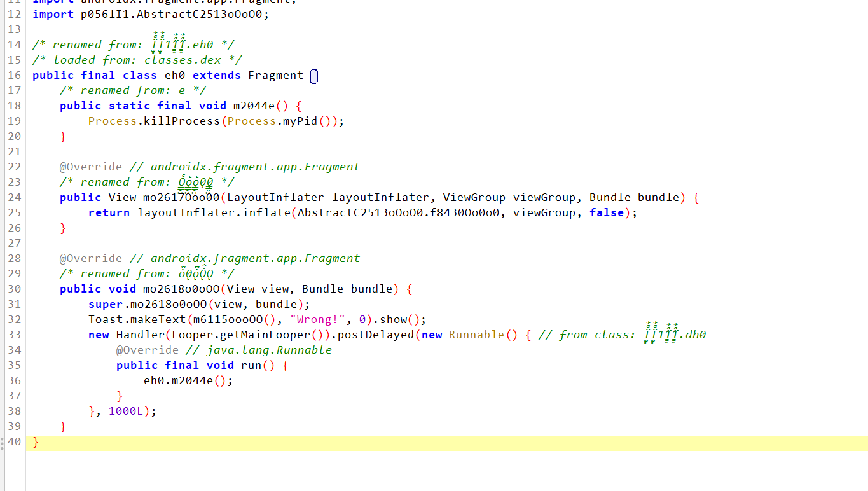Click the AbstractC2513o0oO0 import statement
The image size is (868, 491).
(x=151, y=14)
